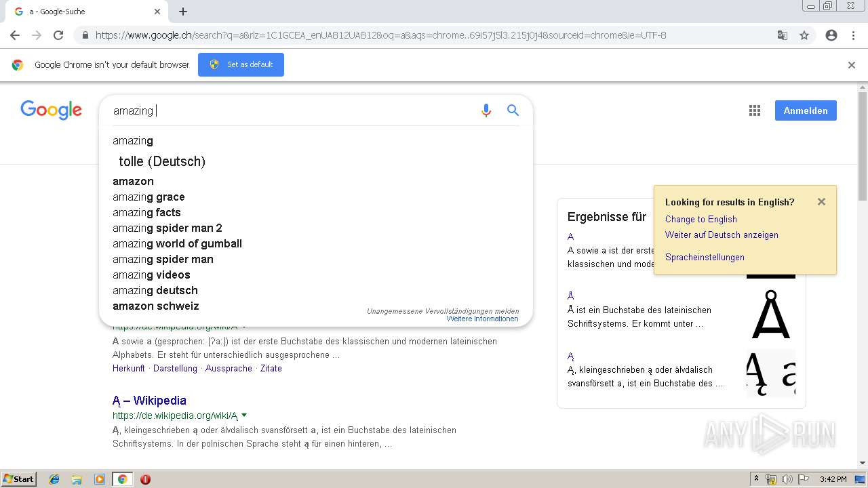
Task: Close the English results popup
Action: tap(821, 201)
